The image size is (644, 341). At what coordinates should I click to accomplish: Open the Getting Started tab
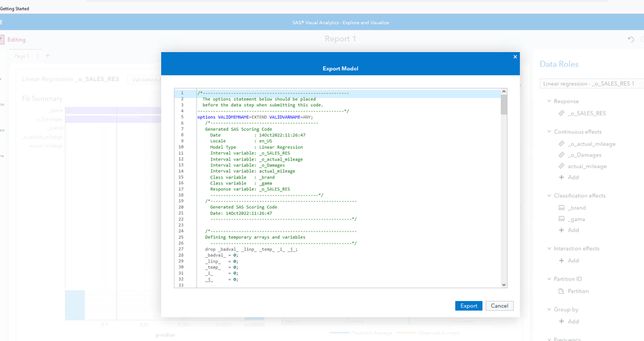pyautogui.click(x=14, y=8)
